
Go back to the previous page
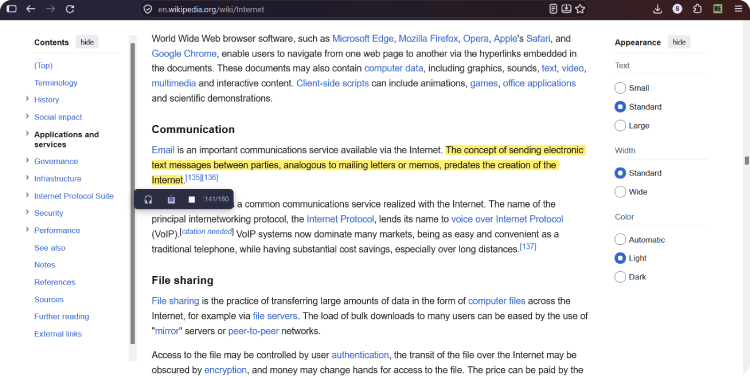coord(31,9)
